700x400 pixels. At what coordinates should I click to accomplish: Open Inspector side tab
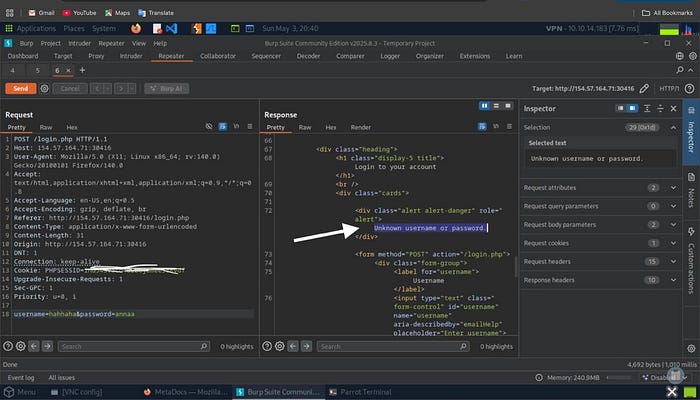(691, 132)
